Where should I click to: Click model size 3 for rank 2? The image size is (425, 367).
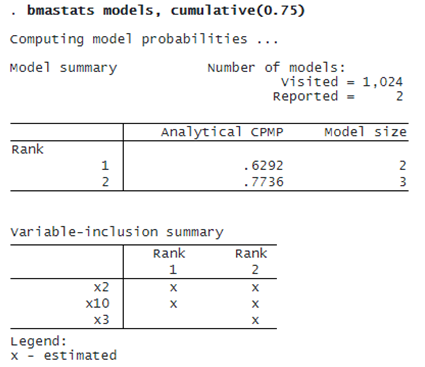click(x=403, y=182)
